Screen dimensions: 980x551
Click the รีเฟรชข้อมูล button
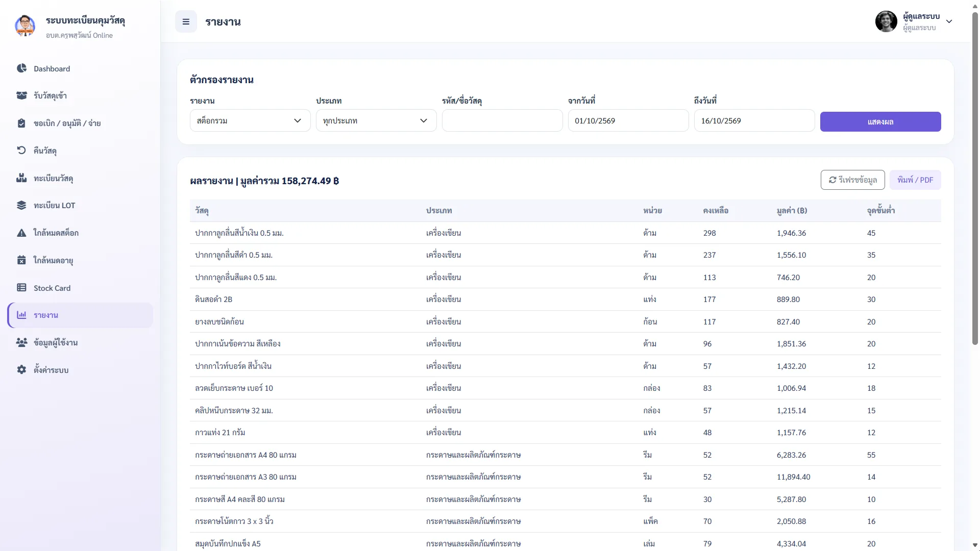(852, 180)
